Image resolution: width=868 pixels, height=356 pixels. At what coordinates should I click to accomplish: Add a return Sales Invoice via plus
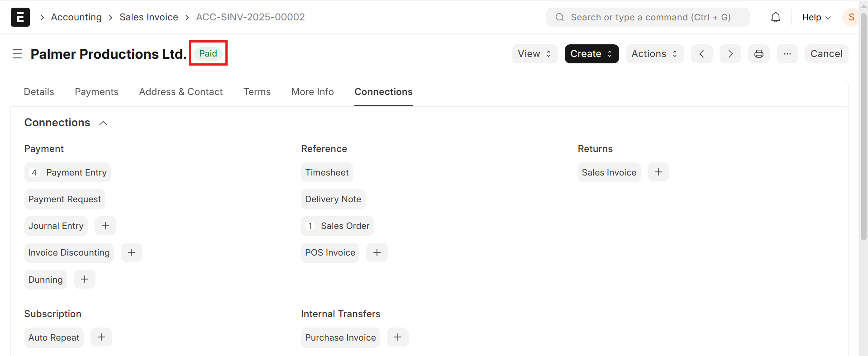(658, 172)
